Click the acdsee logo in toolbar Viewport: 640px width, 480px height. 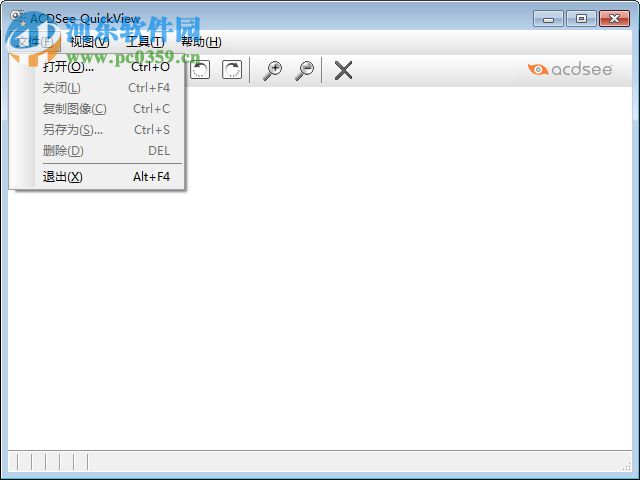570,69
